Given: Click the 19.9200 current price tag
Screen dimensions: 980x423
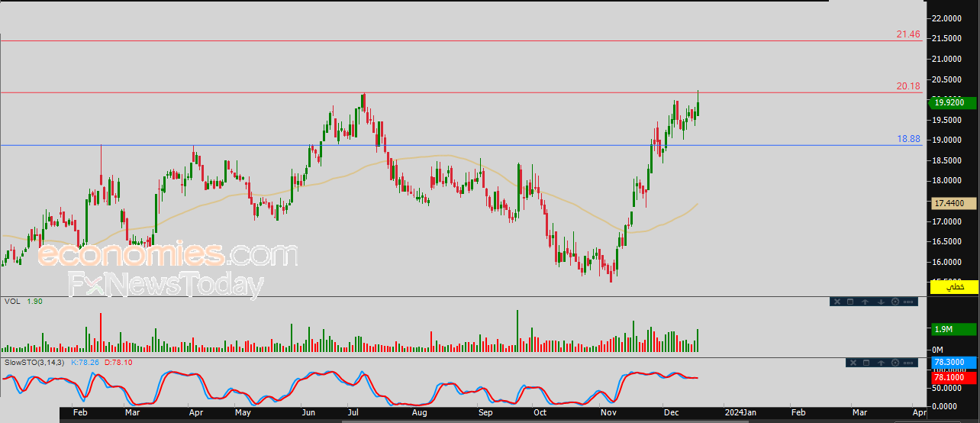Looking at the screenshot, I should coord(952,102).
